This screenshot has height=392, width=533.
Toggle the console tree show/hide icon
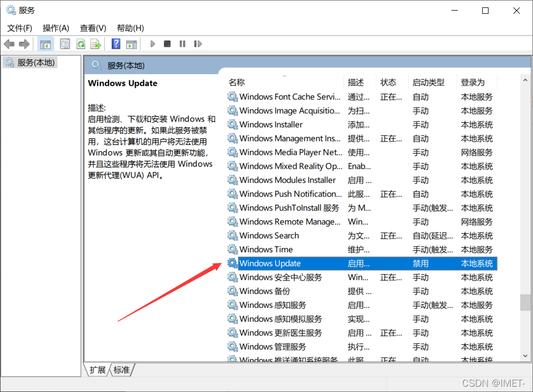(45, 44)
